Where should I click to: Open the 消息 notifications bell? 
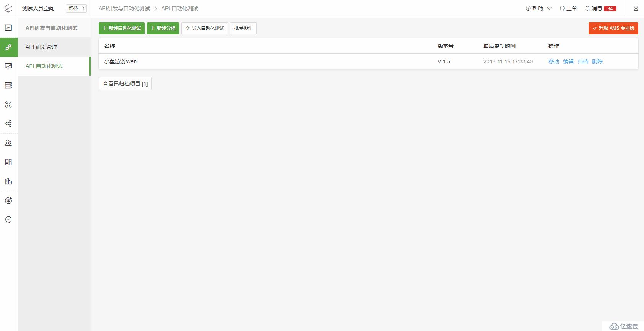tap(593, 8)
